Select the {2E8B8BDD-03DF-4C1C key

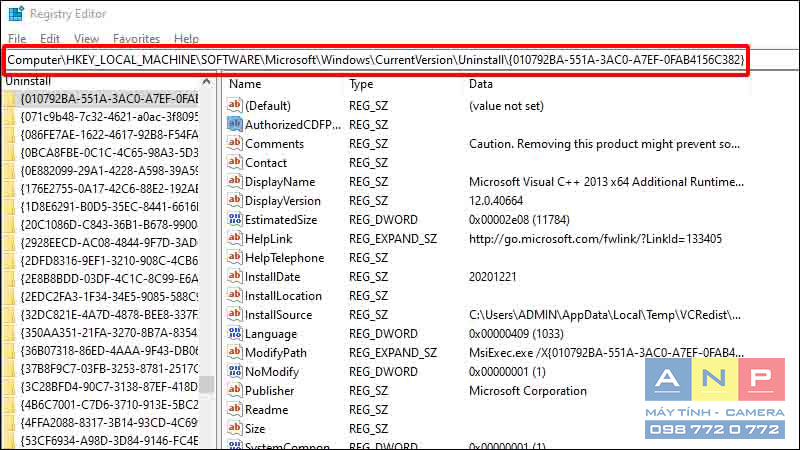(109, 279)
